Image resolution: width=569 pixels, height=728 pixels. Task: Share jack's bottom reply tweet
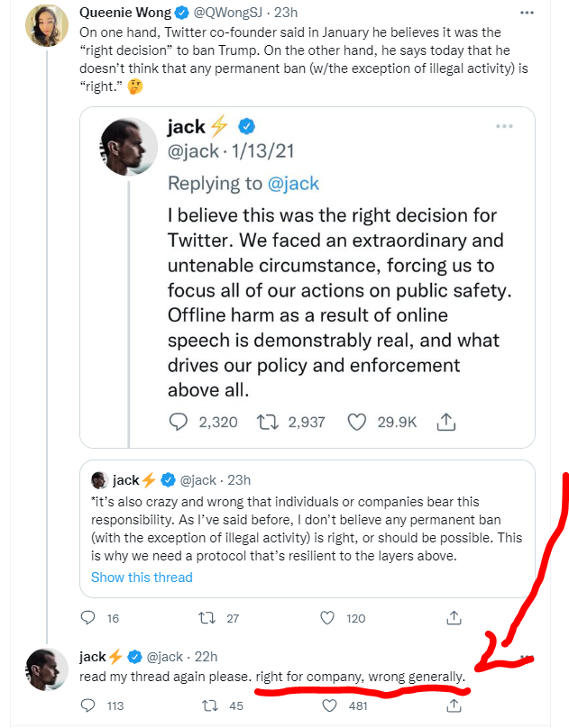click(x=454, y=706)
